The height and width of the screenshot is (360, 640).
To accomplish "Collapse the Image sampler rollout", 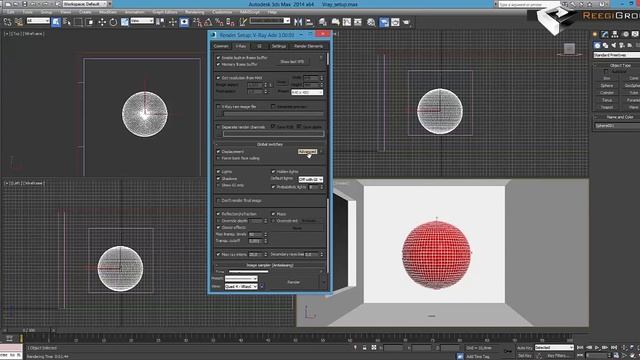I will pos(270,265).
